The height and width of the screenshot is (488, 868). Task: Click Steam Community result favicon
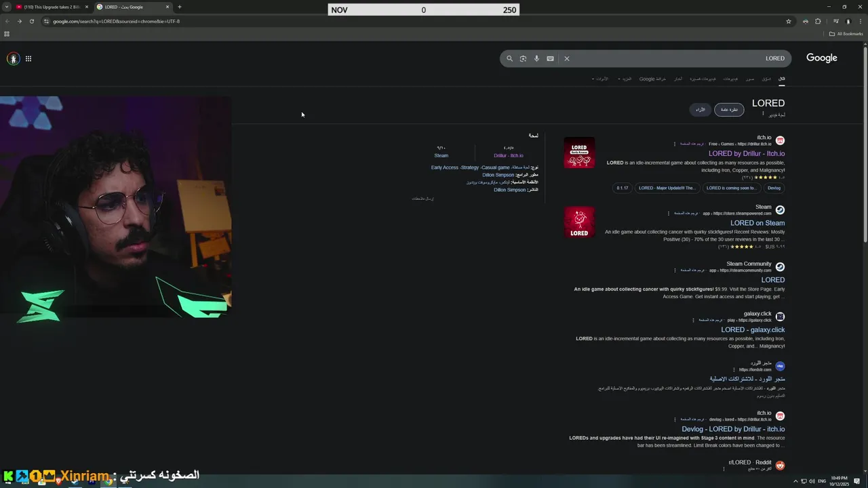click(780, 267)
